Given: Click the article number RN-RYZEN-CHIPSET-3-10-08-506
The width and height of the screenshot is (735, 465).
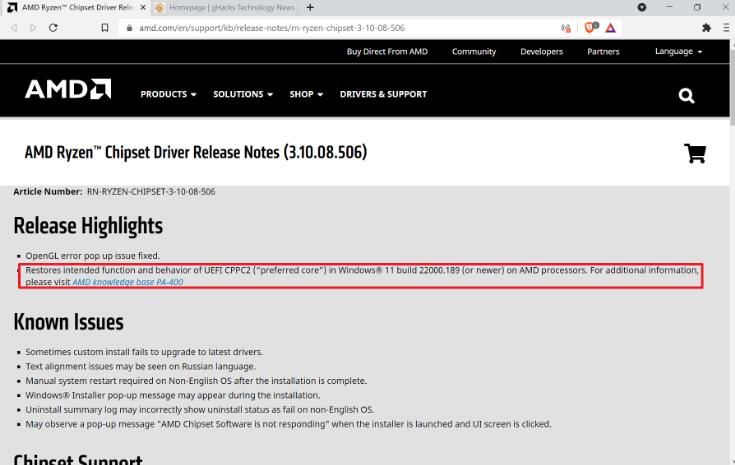Looking at the screenshot, I should [x=151, y=192].
